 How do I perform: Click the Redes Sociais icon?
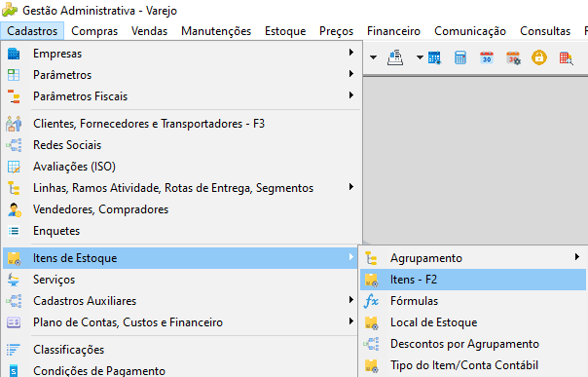coord(14,145)
